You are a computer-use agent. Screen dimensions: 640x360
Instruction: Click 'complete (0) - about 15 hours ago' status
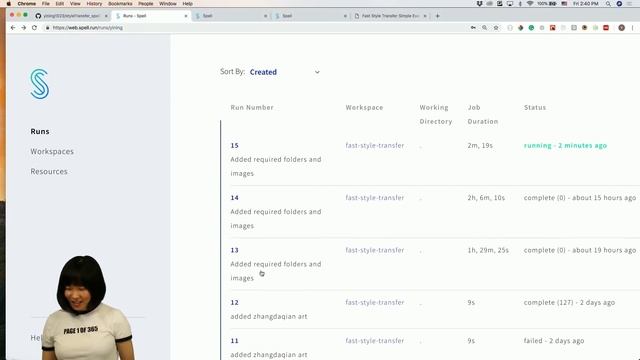(580, 198)
